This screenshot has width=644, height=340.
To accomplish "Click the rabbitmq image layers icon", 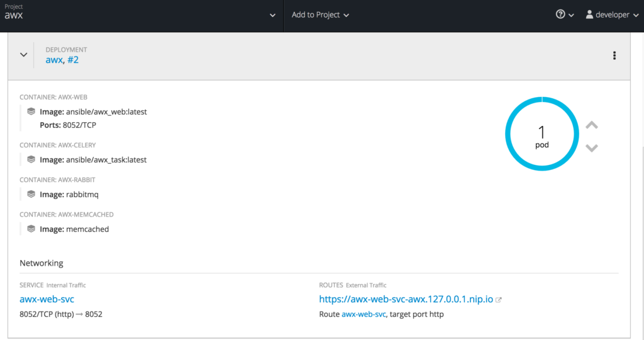I will coord(31,194).
